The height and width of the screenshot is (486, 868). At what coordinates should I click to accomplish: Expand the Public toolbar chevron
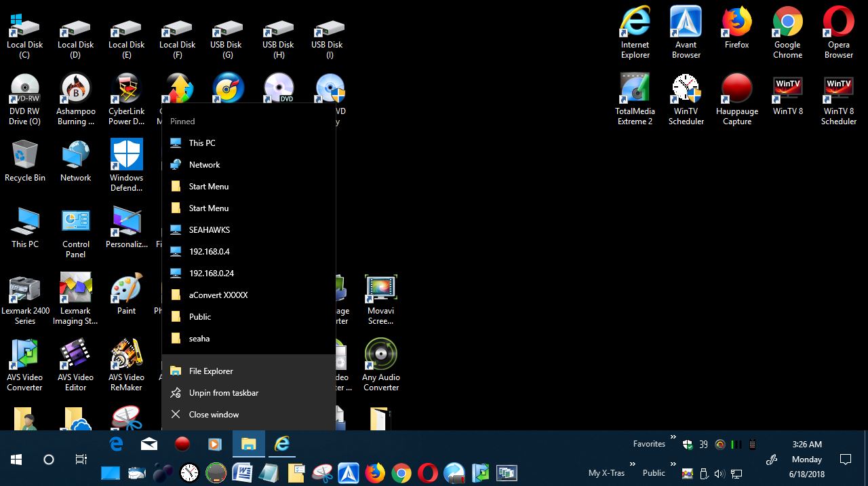(x=673, y=465)
